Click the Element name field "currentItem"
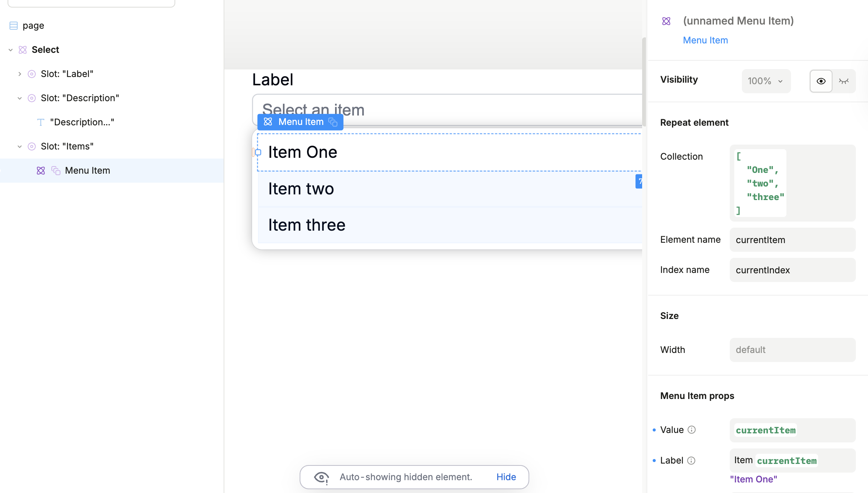Screen dimensions: 868x493 [x=792, y=240]
